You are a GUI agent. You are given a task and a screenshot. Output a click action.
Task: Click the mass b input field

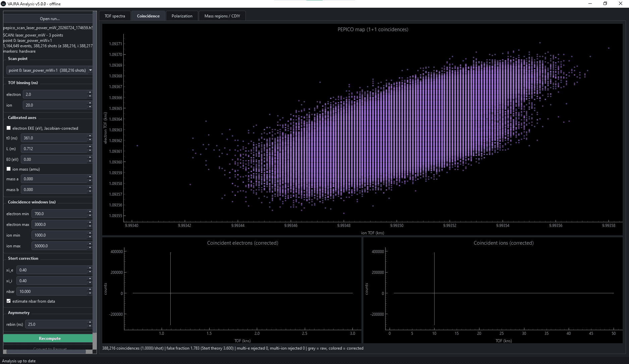[x=54, y=190]
